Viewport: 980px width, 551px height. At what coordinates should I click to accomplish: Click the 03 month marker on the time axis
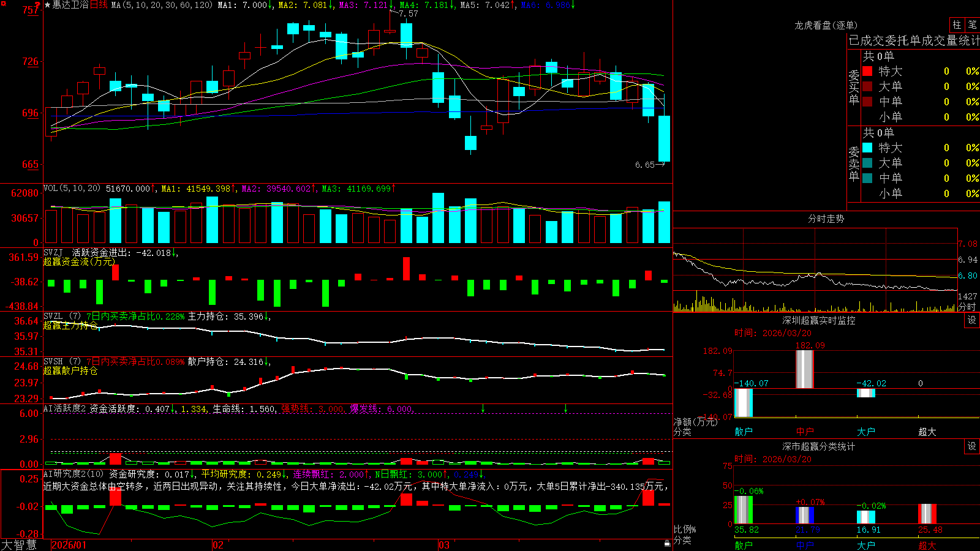tap(444, 545)
